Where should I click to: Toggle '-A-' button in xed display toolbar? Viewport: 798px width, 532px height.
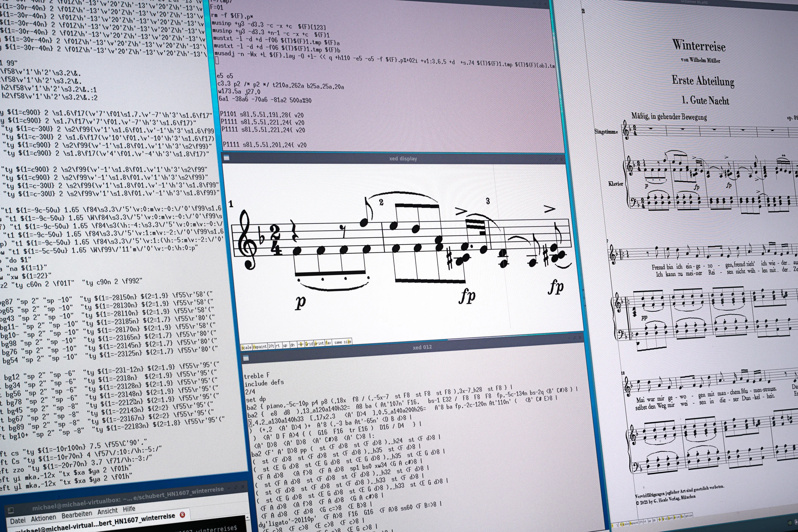[x=300, y=345]
